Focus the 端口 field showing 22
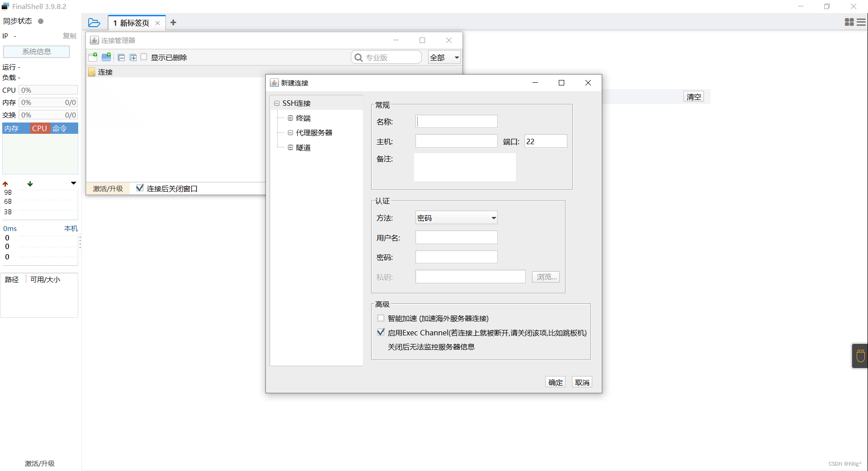 click(546, 141)
